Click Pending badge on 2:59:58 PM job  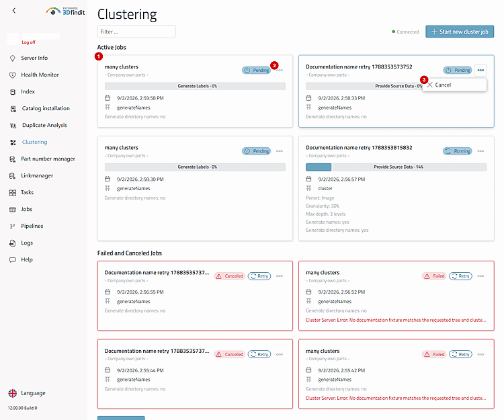click(256, 70)
